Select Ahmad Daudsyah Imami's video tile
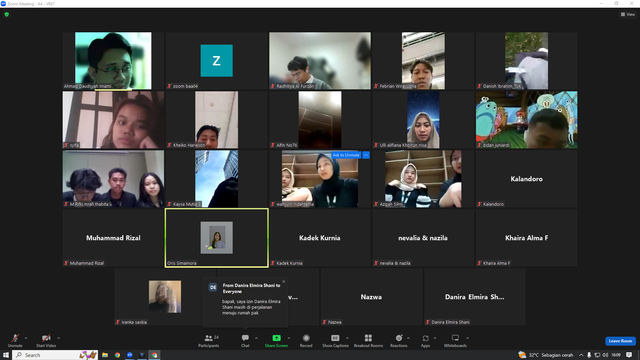Screen dimensions: 640x360 (x=113, y=60)
